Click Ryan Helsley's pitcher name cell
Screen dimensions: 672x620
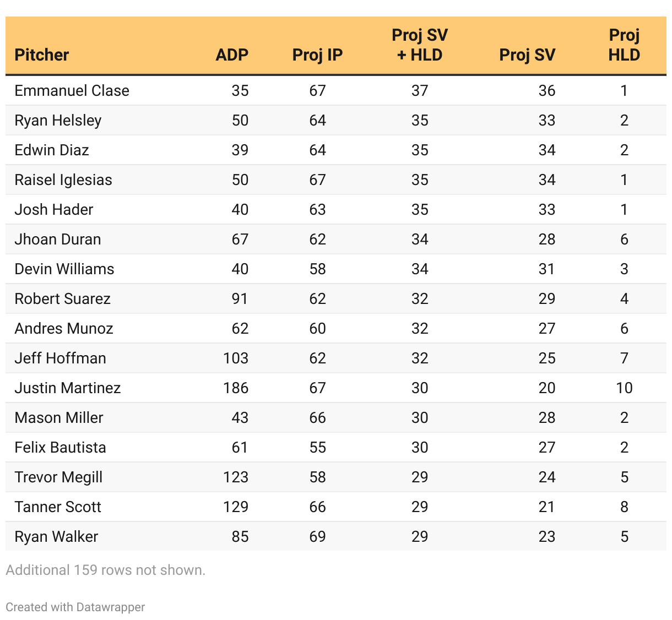click(58, 121)
